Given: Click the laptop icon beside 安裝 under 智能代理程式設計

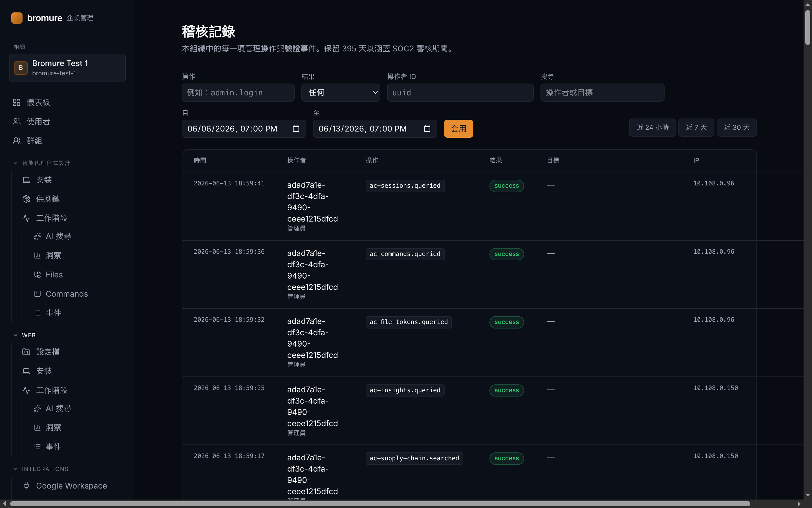Looking at the screenshot, I should coord(26,180).
